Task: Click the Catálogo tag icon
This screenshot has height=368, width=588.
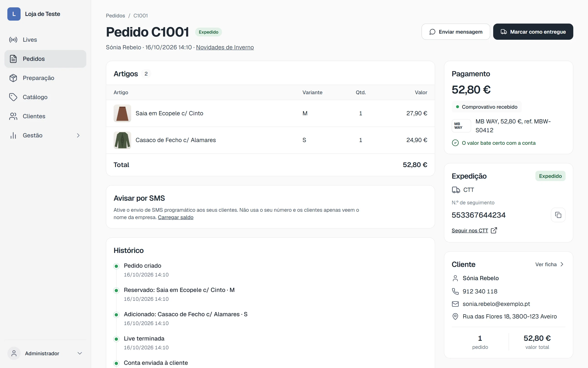Action: tap(13, 97)
